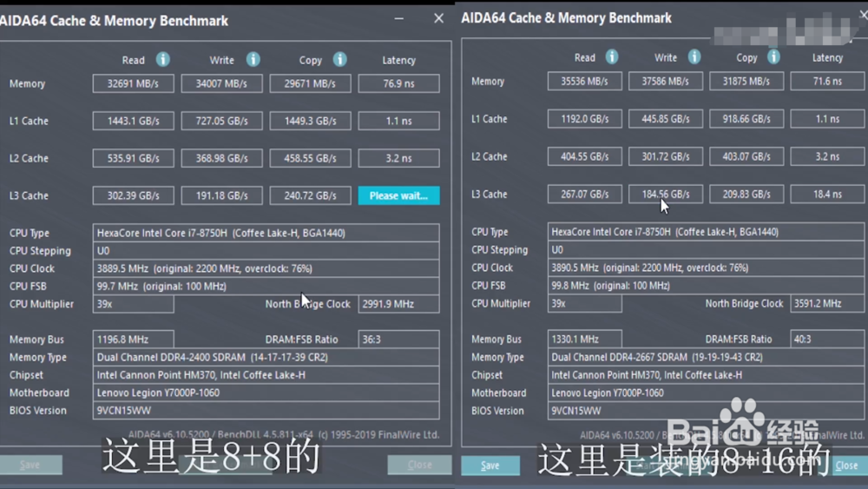
Task: Click L2 Cache Read 404.55 GB/s value
Action: click(584, 156)
